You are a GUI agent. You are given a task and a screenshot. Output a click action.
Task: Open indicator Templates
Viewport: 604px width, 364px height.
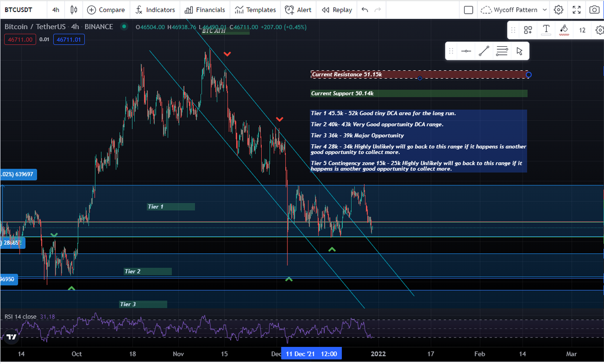click(255, 10)
